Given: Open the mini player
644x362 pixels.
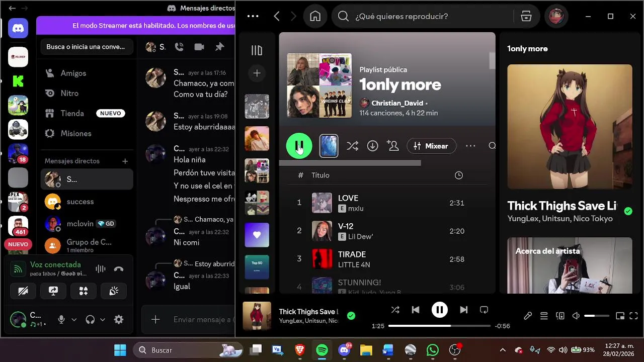Looking at the screenshot, I should [620, 316].
